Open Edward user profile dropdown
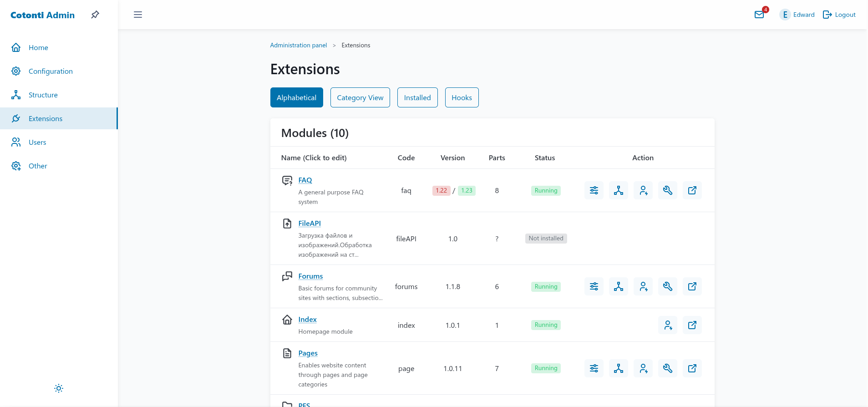Viewport: 868px width, 407px height. (797, 15)
